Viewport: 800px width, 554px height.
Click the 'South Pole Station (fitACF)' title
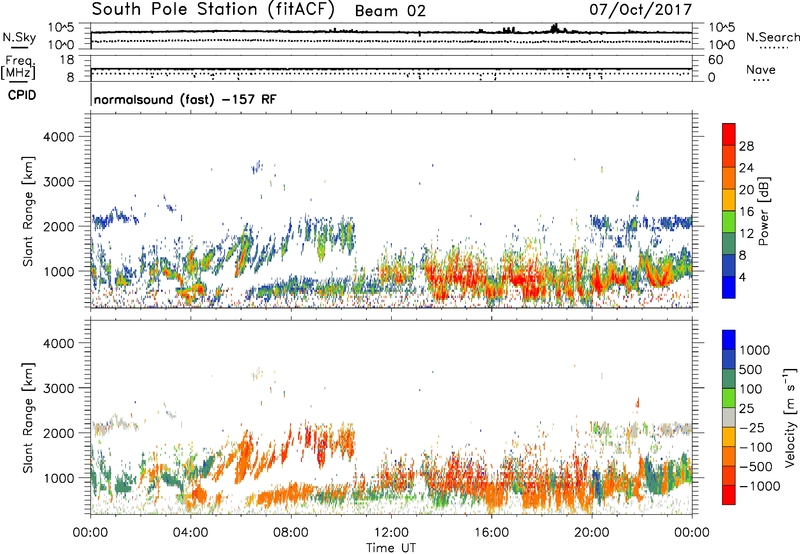[x=213, y=10]
